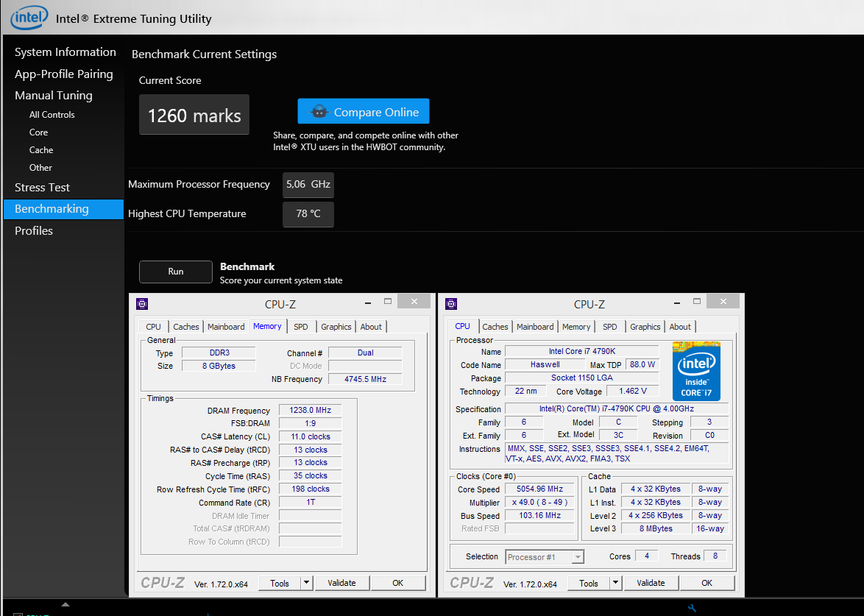The height and width of the screenshot is (616, 864).
Task: Minimize the CPU-Z Memory window
Action: 367,302
